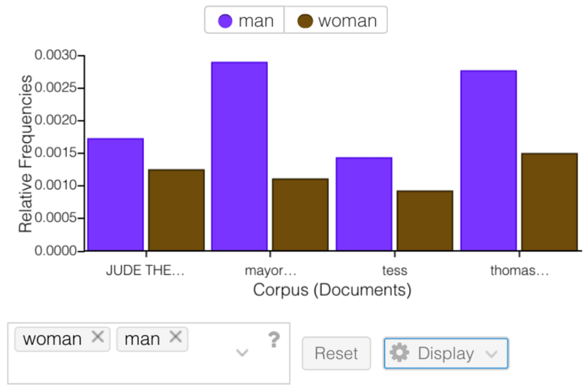This screenshot has height=392, width=587.
Task: Toggle the man legend series
Action: pyautogui.click(x=244, y=21)
